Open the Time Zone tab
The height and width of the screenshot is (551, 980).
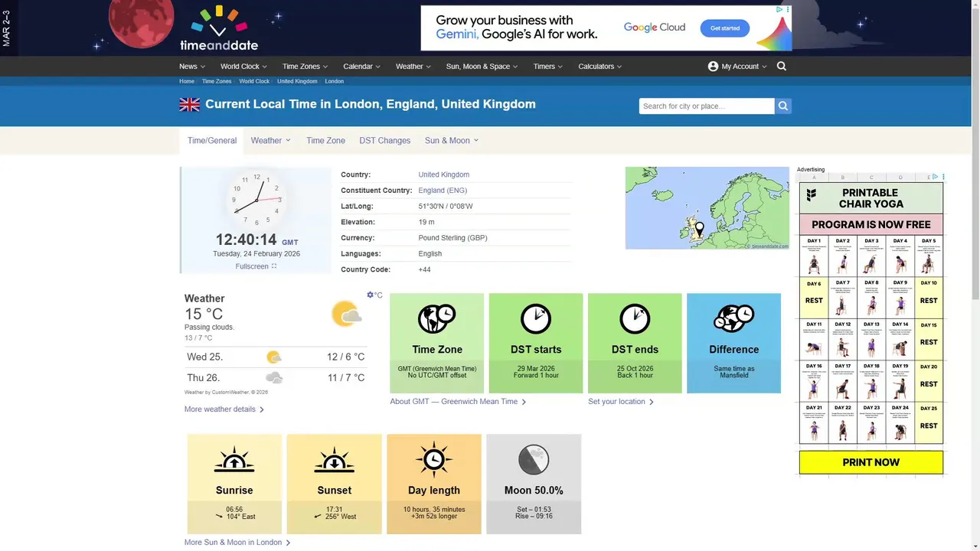pyautogui.click(x=325, y=141)
